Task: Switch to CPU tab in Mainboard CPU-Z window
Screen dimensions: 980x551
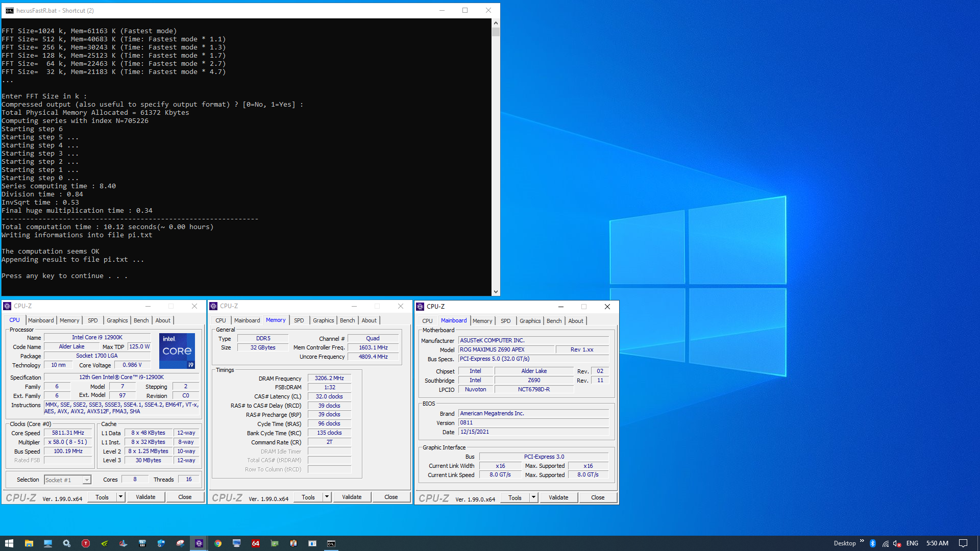Action: point(427,321)
